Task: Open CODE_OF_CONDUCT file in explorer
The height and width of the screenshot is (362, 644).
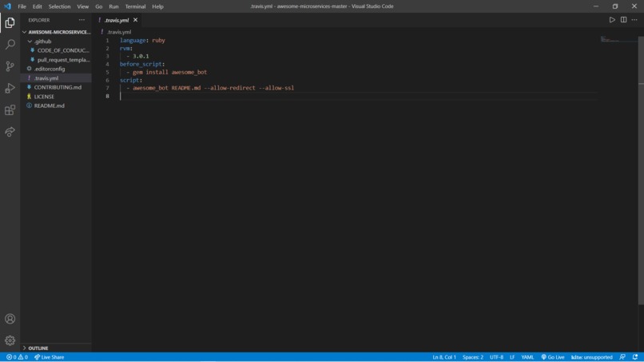Action: coord(56,50)
